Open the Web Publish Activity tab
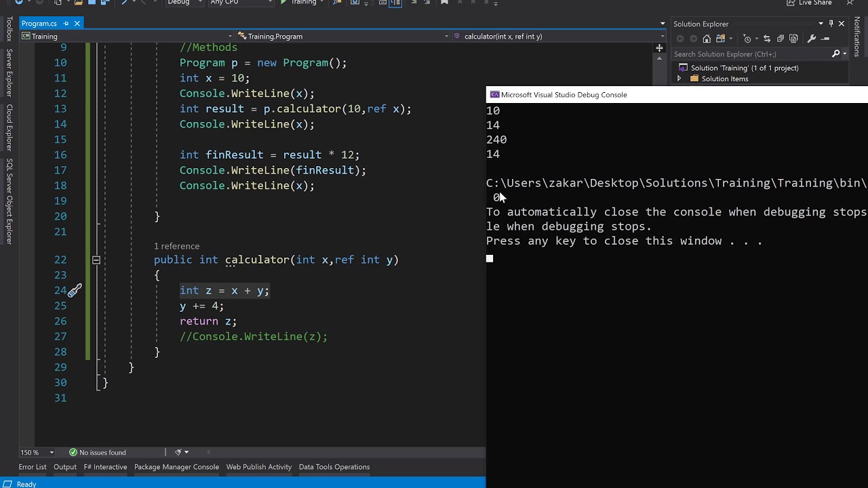 pos(259,467)
